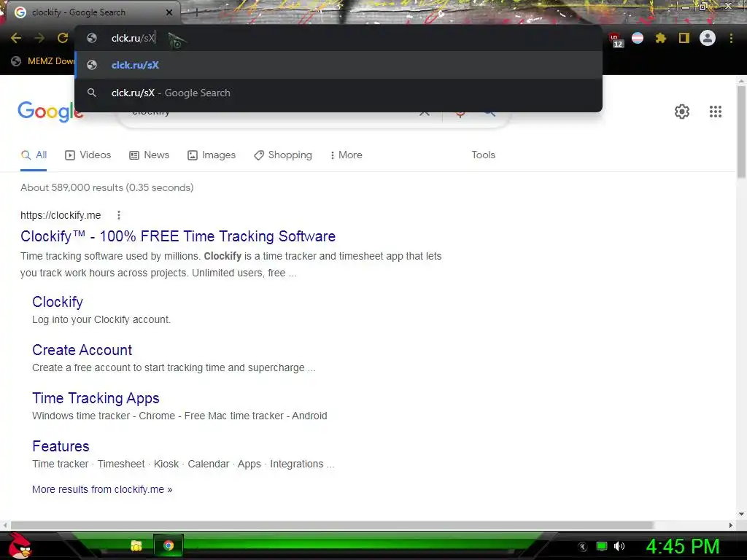
Task: Open the Extensions puzzle icon
Action: tap(661, 38)
